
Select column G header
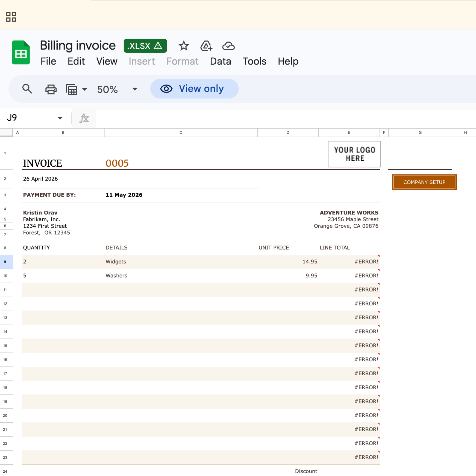pyautogui.click(x=420, y=133)
